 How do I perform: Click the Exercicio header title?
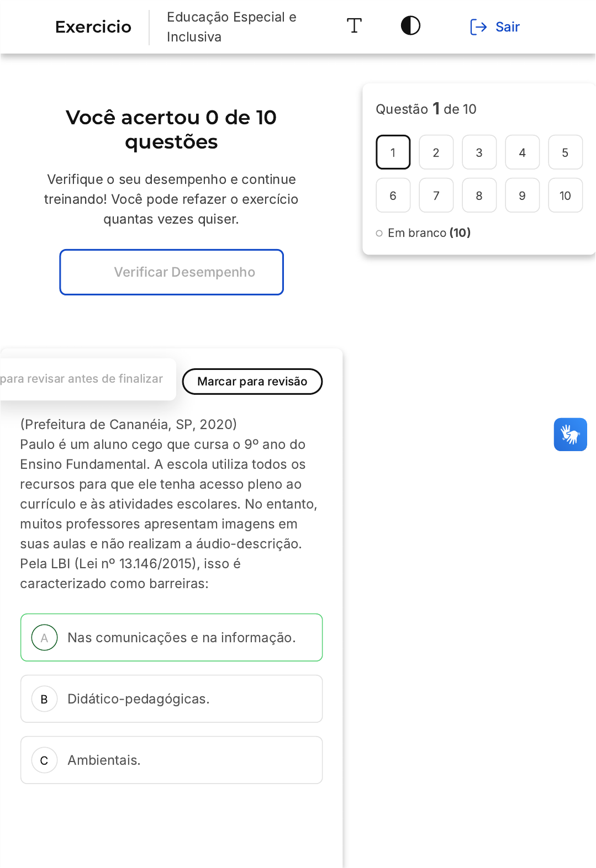93,27
